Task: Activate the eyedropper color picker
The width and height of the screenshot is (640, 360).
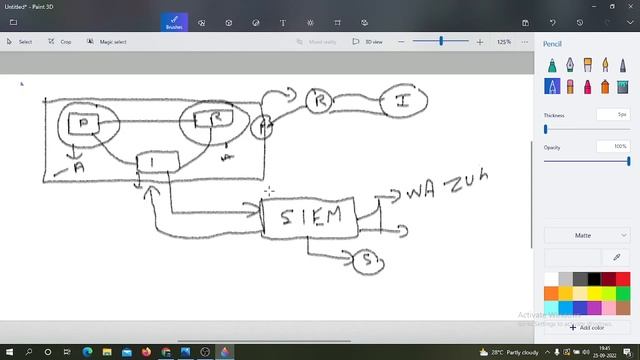Action: coord(616,257)
